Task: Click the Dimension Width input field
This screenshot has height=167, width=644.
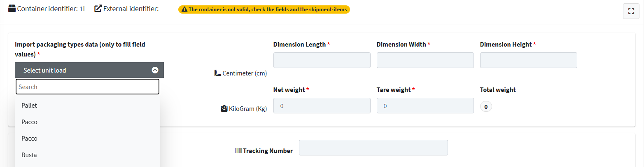Action: [425, 60]
